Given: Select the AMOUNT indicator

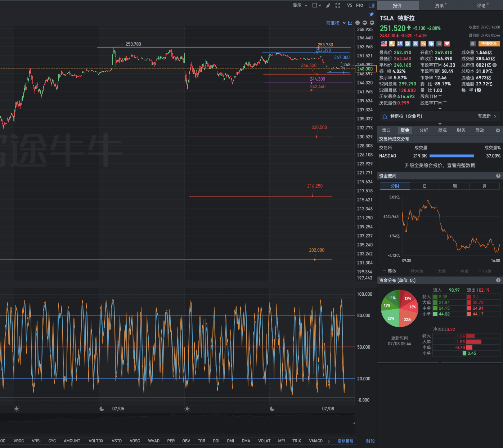Looking at the screenshot, I should click(72, 441).
